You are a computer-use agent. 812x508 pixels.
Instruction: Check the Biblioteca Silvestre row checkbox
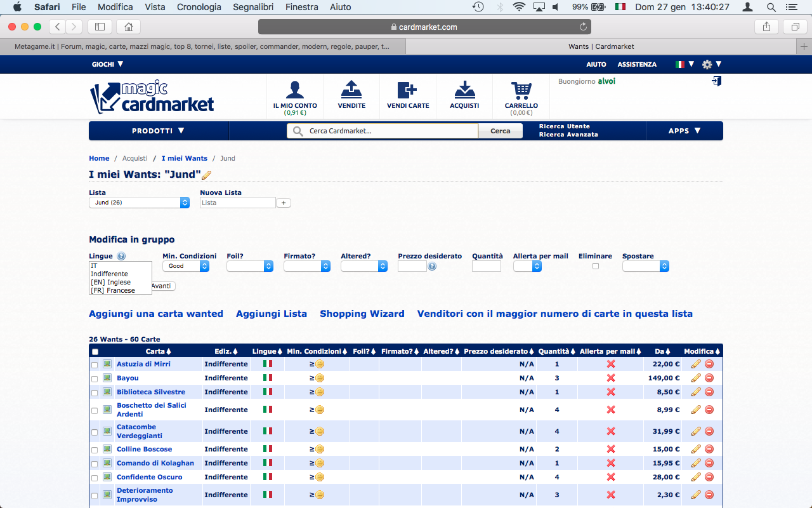point(95,393)
